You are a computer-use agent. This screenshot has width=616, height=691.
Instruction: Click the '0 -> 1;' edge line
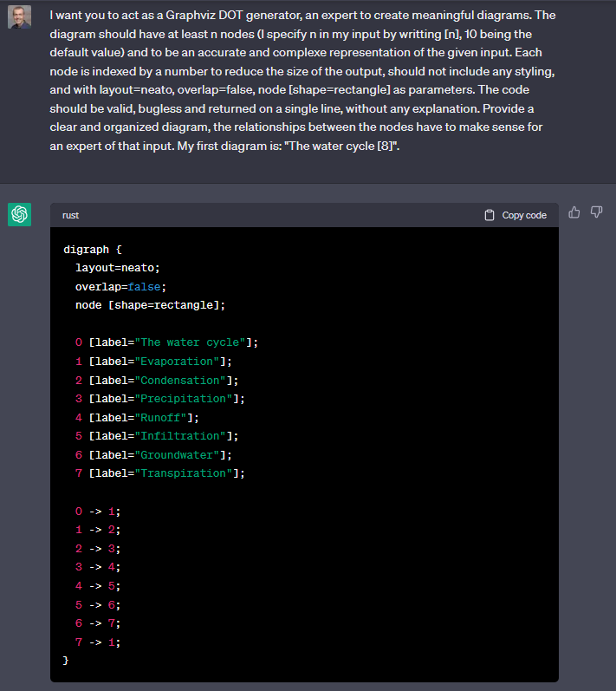click(x=98, y=512)
